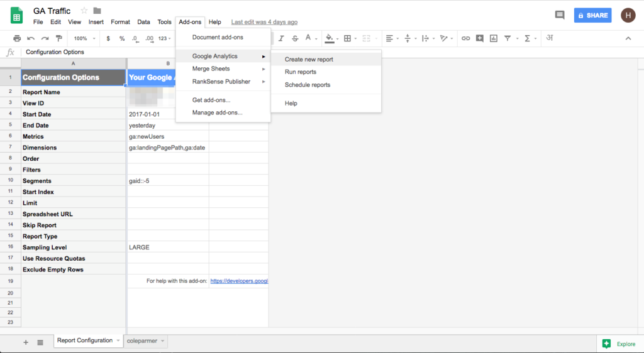
Task: Undo the last action
Action: [x=31, y=38]
